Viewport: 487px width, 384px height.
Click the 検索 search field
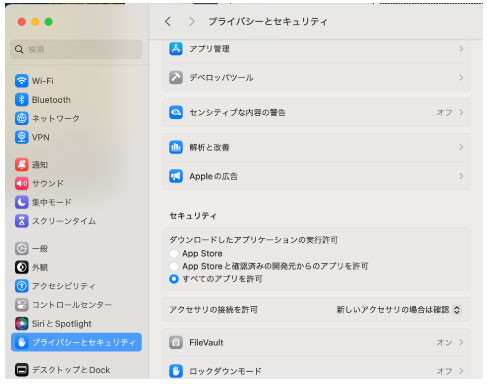click(77, 49)
